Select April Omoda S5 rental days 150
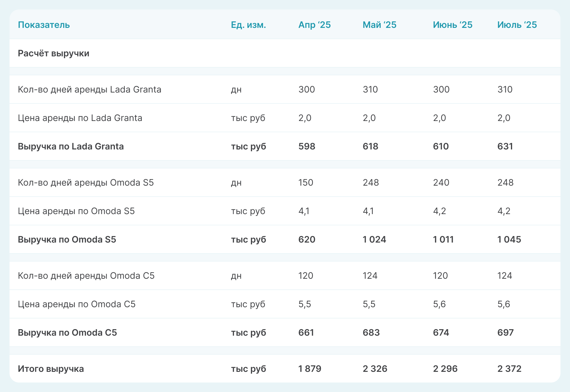The height and width of the screenshot is (392, 570). pyautogui.click(x=306, y=183)
